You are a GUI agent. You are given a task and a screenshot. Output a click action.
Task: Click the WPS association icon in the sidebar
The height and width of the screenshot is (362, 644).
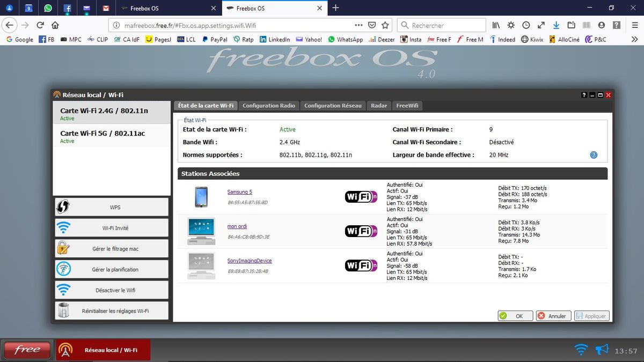[62, 207]
